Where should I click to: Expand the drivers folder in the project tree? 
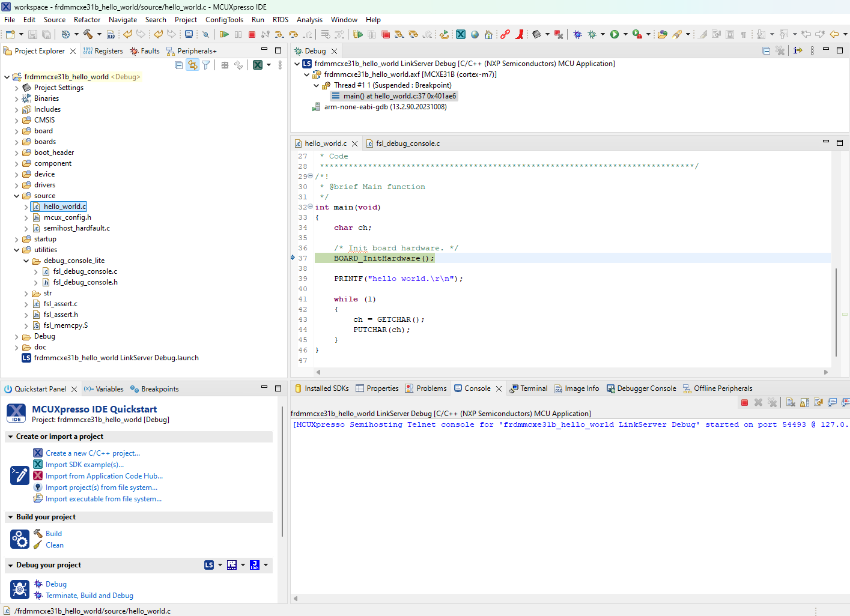tap(16, 185)
